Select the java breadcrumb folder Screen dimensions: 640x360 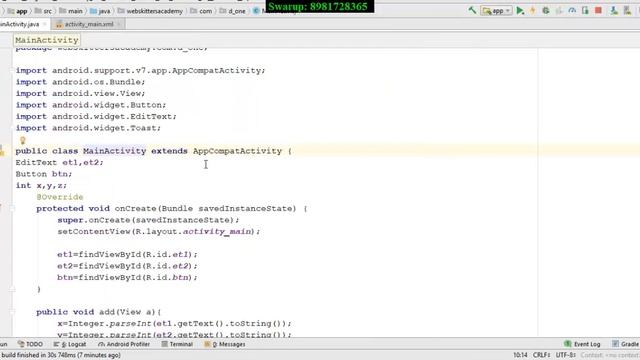(x=100, y=11)
